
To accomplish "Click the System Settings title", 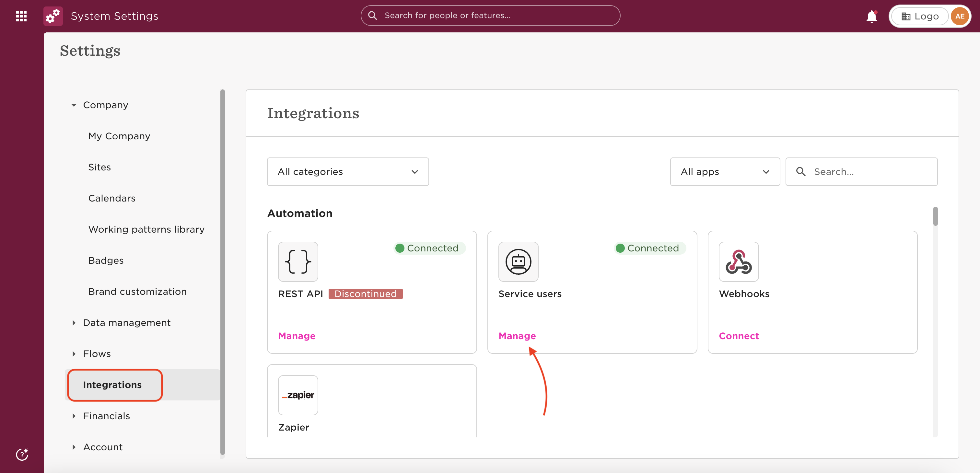I will 114,16.
